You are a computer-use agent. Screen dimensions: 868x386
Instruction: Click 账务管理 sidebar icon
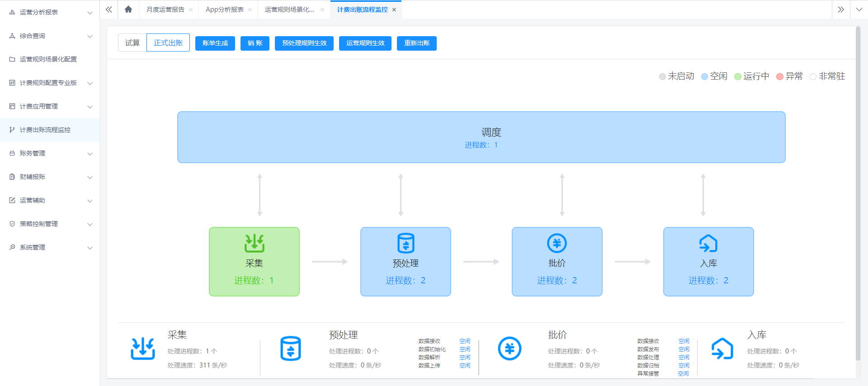click(12, 153)
